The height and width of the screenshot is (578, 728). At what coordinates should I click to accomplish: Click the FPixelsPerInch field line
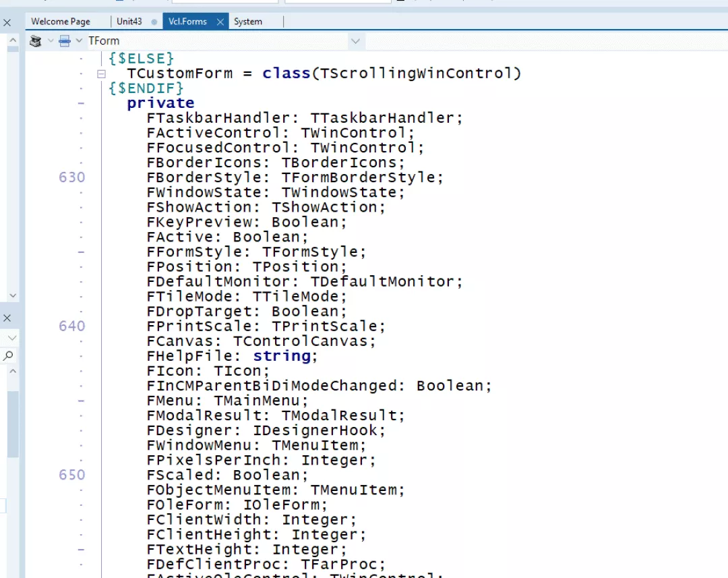[x=262, y=460]
